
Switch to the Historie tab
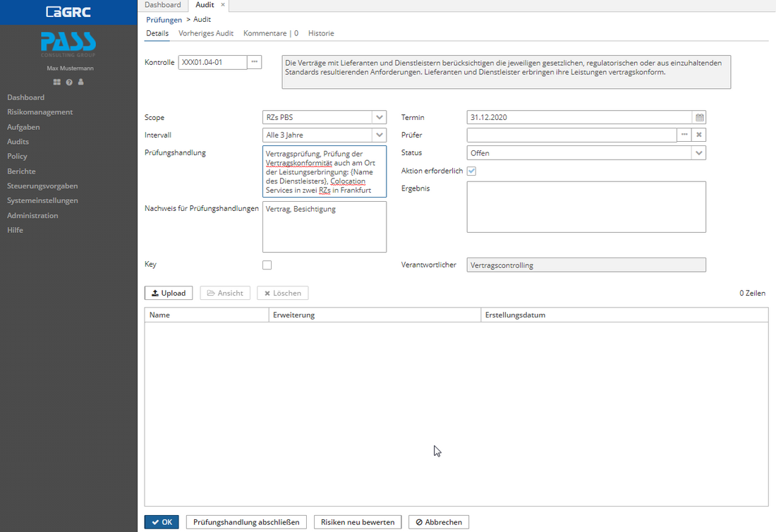321,33
